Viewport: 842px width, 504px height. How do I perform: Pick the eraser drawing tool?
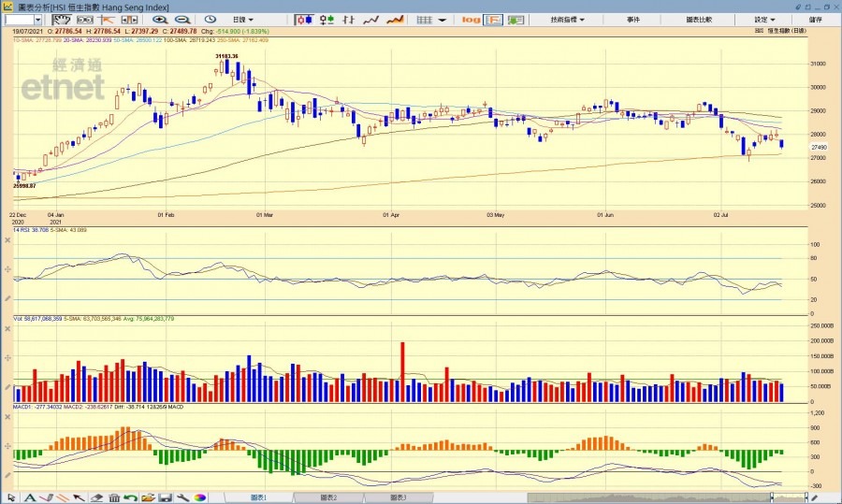[x=97, y=497]
